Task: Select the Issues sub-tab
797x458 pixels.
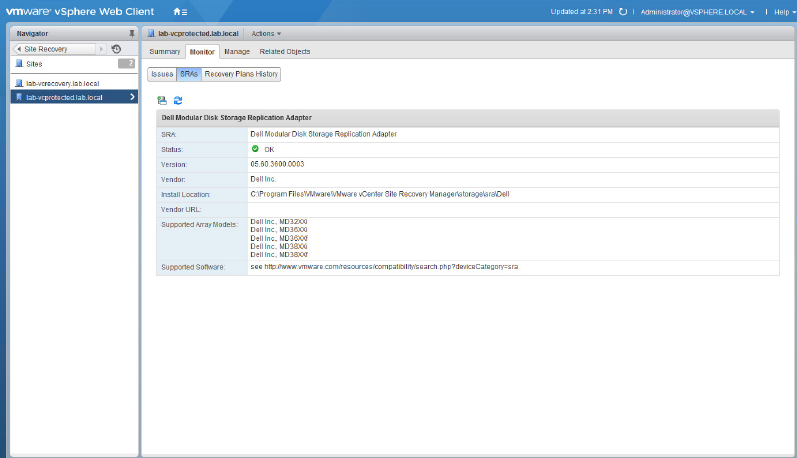Action: click(x=162, y=74)
